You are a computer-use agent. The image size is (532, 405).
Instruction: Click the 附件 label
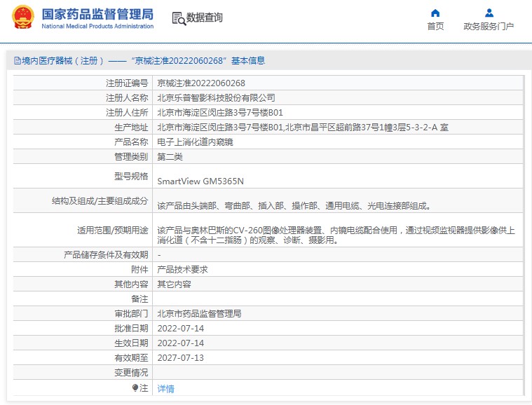tap(139, 269)
